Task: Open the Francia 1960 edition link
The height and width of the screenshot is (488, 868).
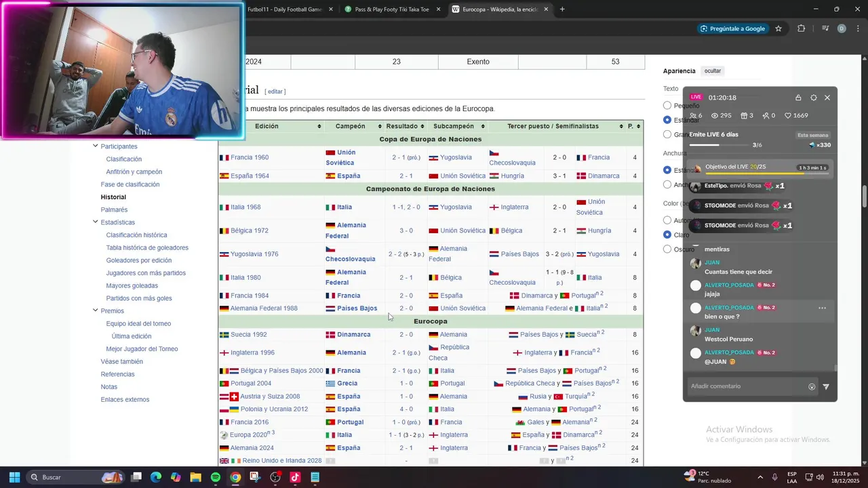Action: click(x=250, y=157)
